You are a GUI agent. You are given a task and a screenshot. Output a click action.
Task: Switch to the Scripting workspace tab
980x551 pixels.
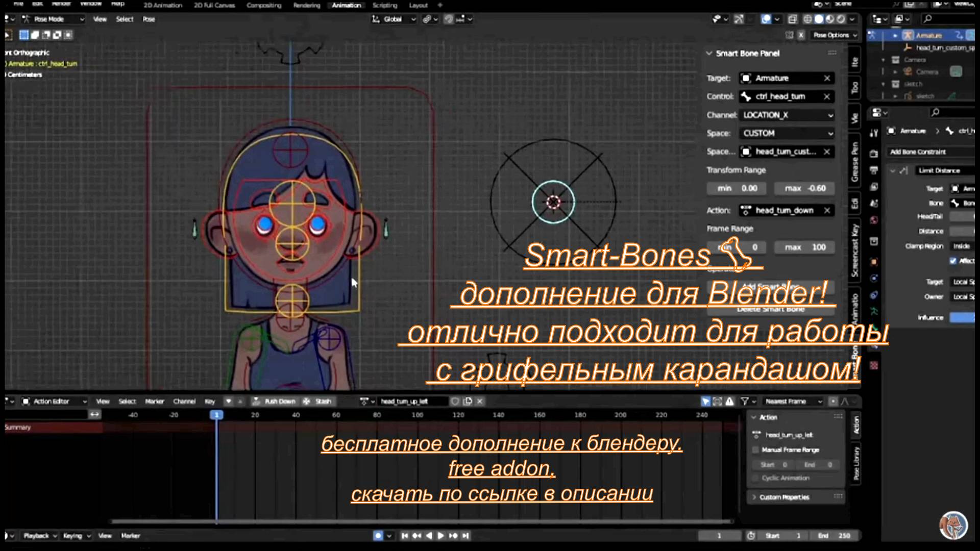point(385,5)
